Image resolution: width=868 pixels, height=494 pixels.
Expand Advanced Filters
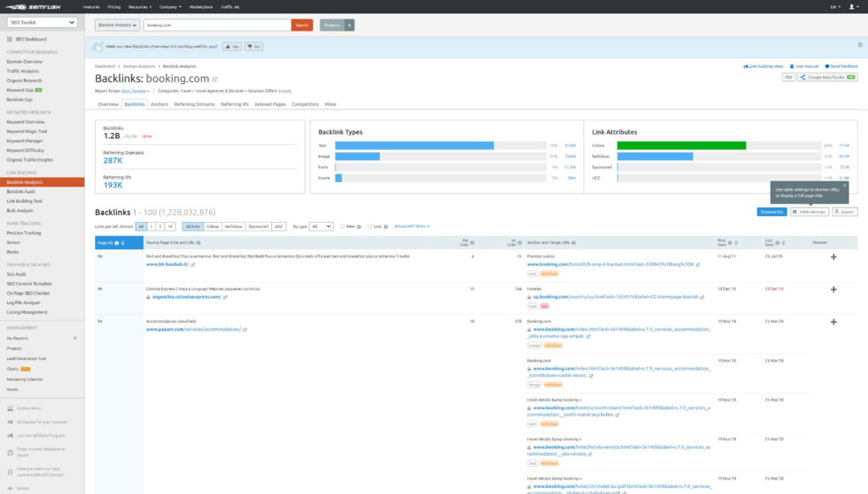(411, 226)
